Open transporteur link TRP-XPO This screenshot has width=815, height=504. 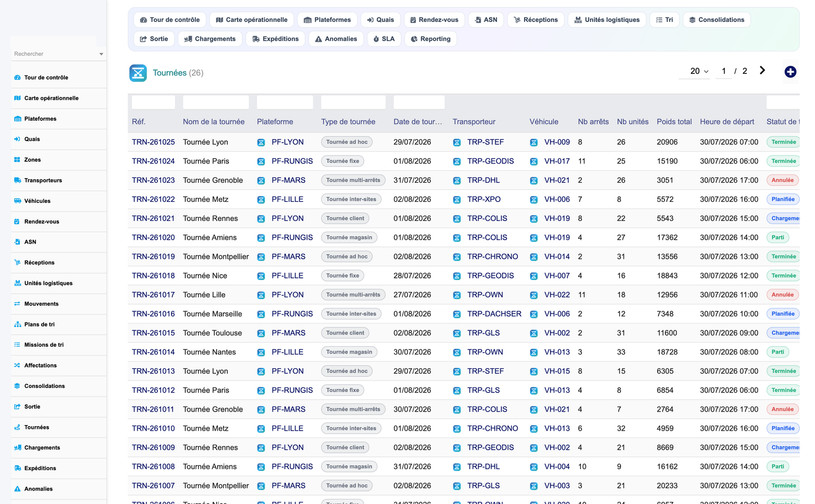484,200
